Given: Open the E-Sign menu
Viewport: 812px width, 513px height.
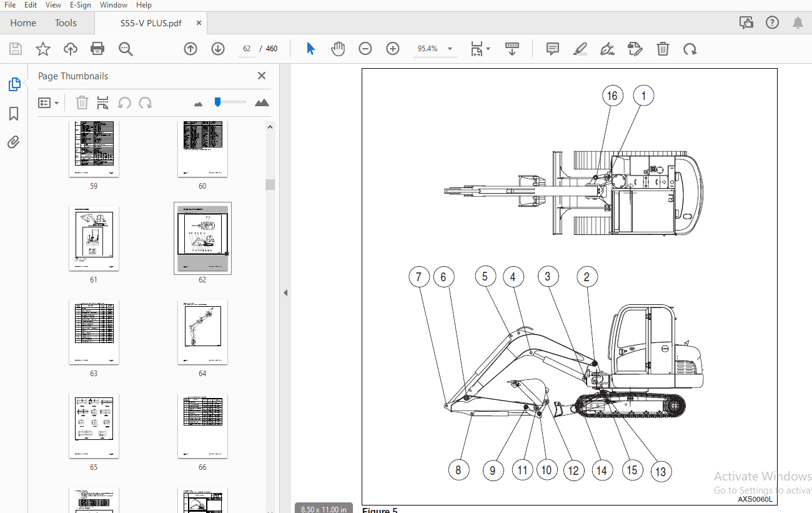Looking at the screenshot, I should [x=81, y=5].
